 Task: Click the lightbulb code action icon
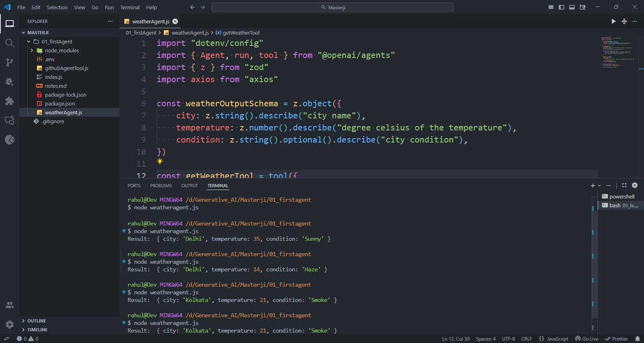pyautogui.click(x=159, y=161)
